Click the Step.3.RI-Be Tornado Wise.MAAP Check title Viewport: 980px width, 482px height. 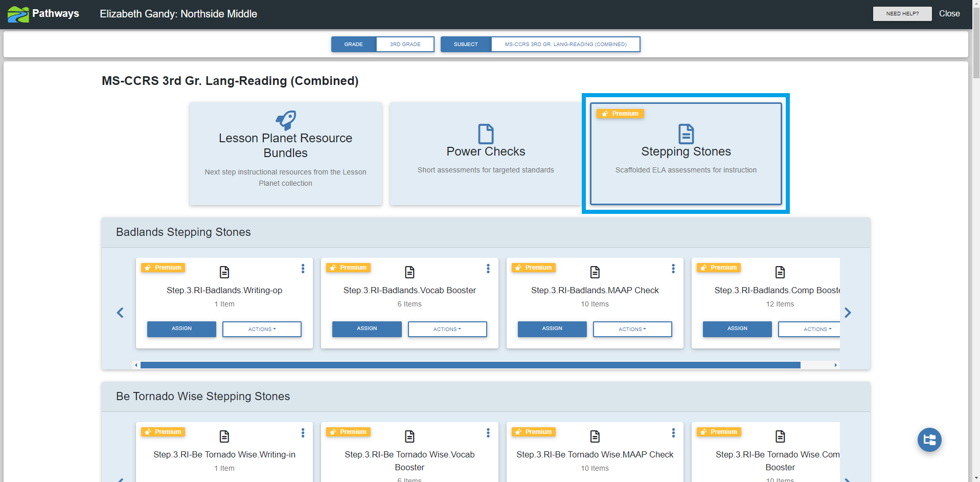tap(595, 455)
